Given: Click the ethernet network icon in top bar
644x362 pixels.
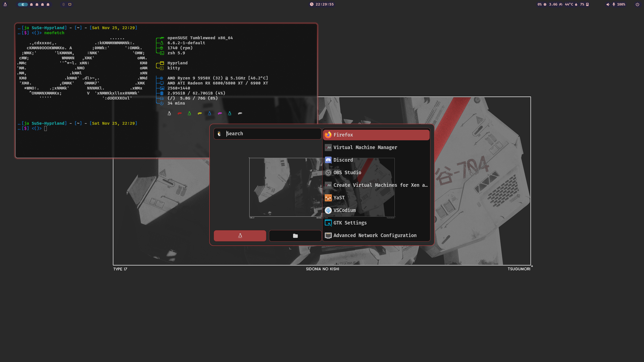Looking at the screenshot, I should (x=70, y=4).
